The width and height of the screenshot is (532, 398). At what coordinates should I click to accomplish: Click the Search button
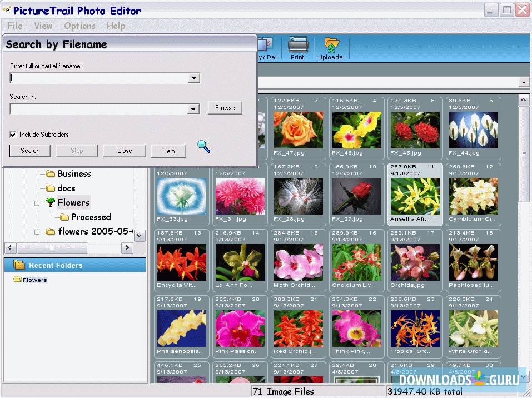click(x=30, y=151)
